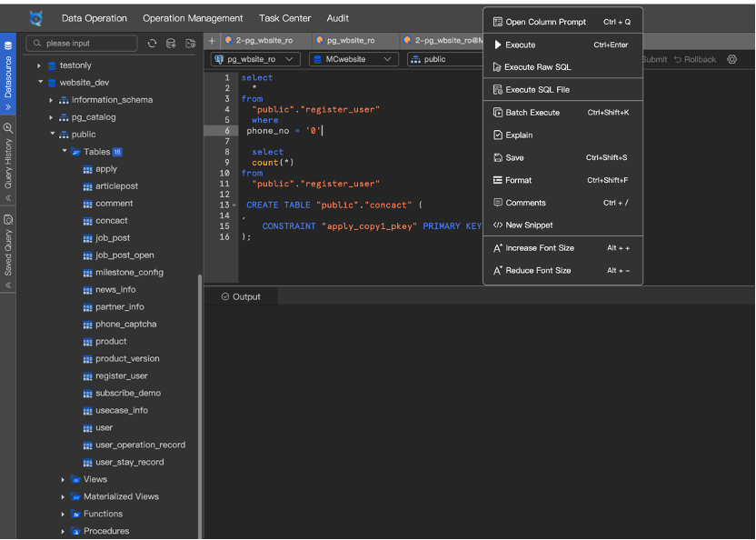Click the Rollback button

click(x=695, y=59)
